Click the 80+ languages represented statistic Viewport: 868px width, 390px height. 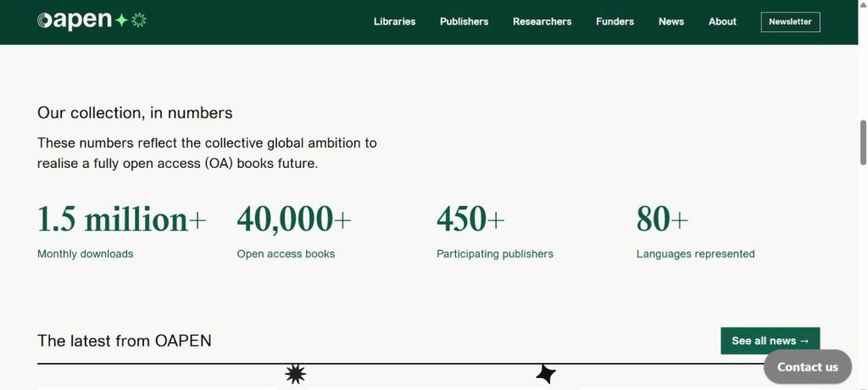(662, 220)
